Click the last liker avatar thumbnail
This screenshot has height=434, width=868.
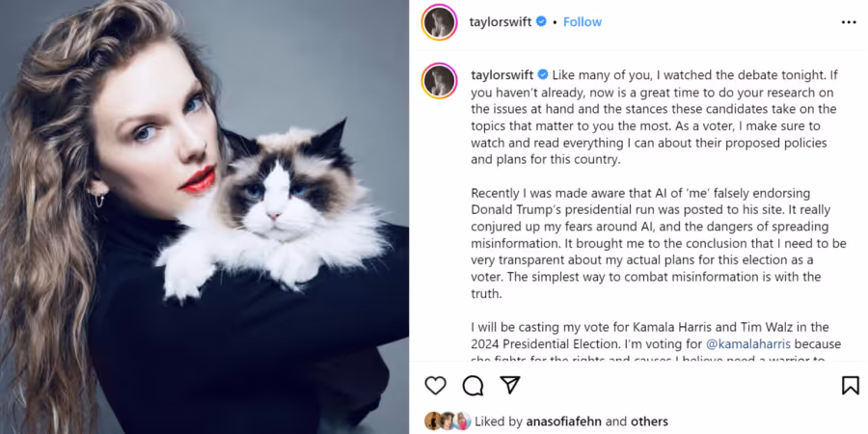[463, 421]
